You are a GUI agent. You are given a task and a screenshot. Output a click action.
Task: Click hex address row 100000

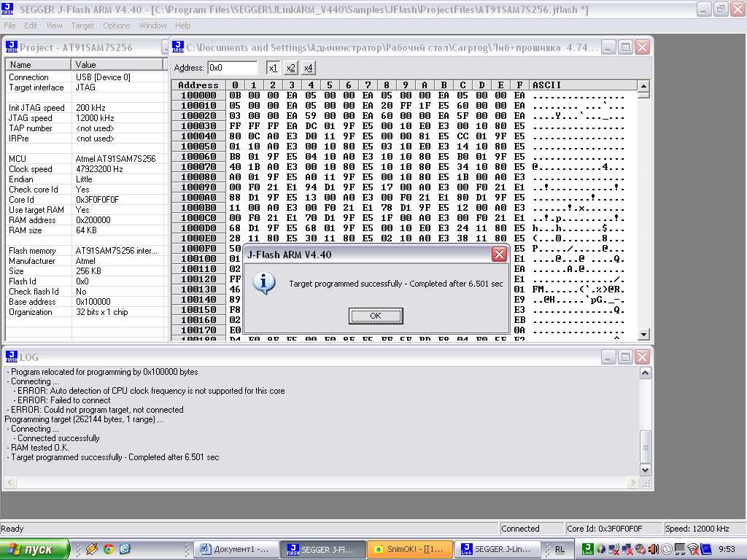point(198,96)
